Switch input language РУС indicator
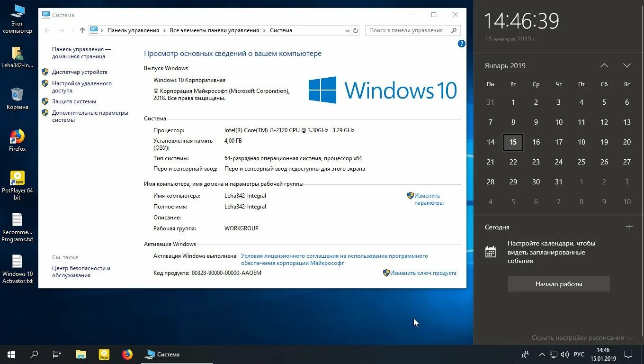 (x=579, y=355)
